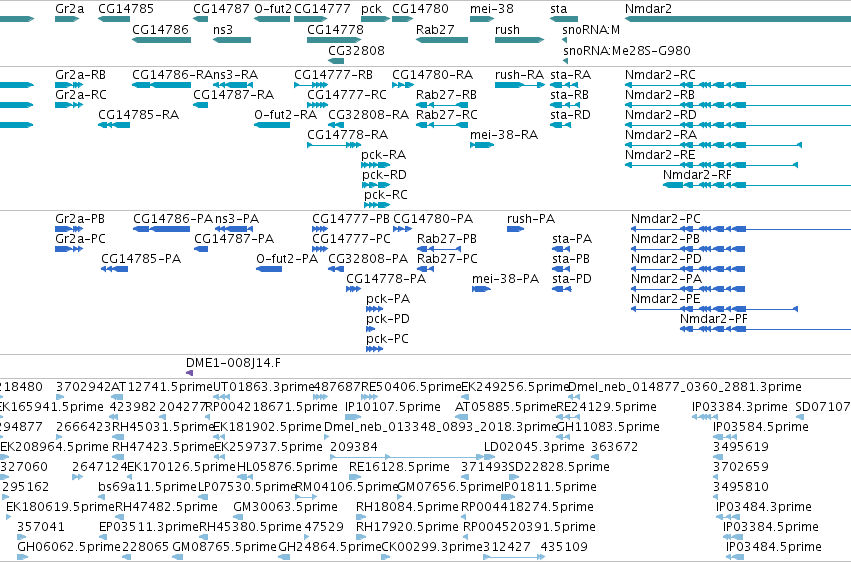Click transcript CG14787-RA

(200, 105)
